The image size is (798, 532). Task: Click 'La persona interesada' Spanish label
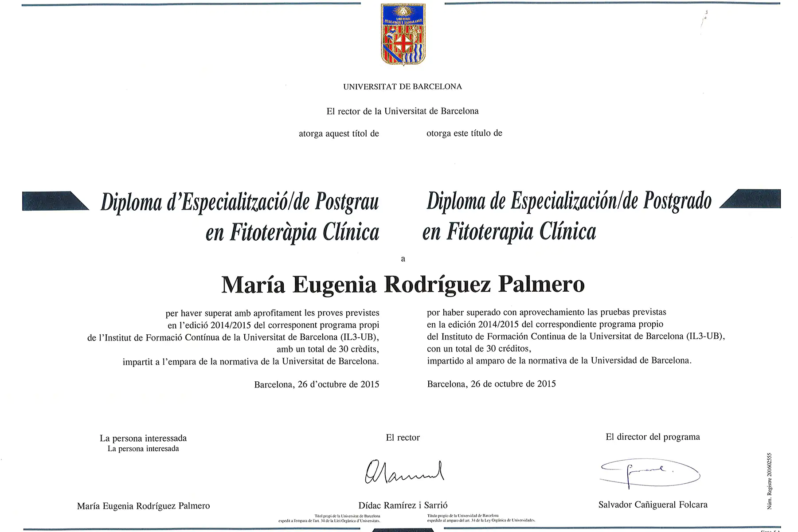143,449
